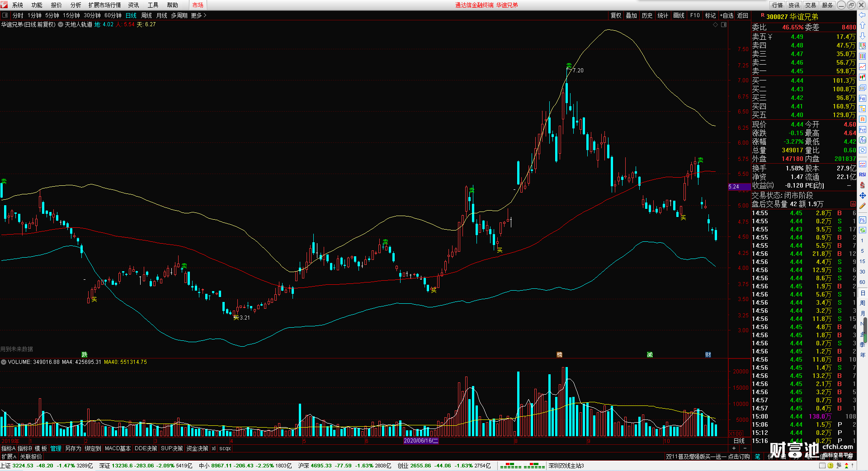
Task: Click the 画线 drawing button
Action: [679, 15]
